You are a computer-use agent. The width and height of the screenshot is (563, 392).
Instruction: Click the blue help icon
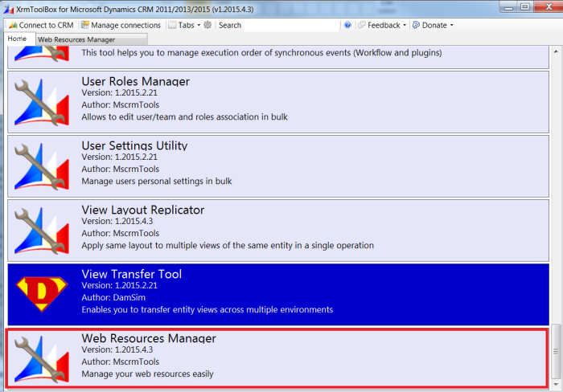click(347, 25)
